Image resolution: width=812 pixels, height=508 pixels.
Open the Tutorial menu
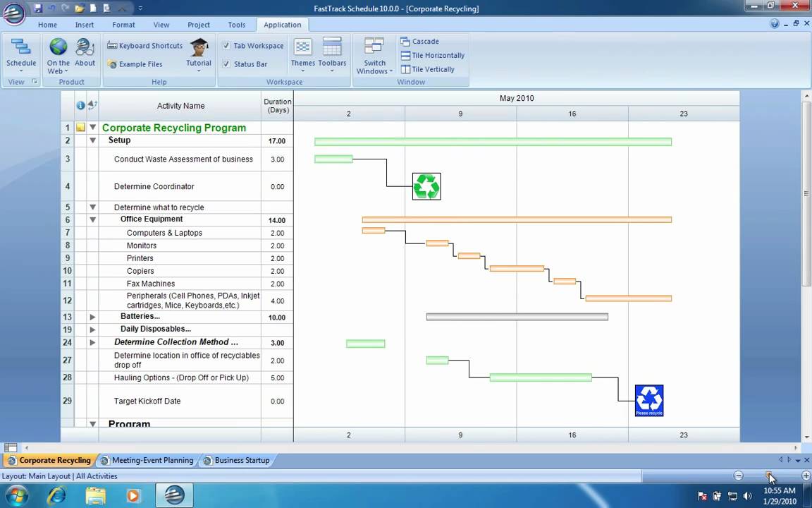[x=199, y=56]
